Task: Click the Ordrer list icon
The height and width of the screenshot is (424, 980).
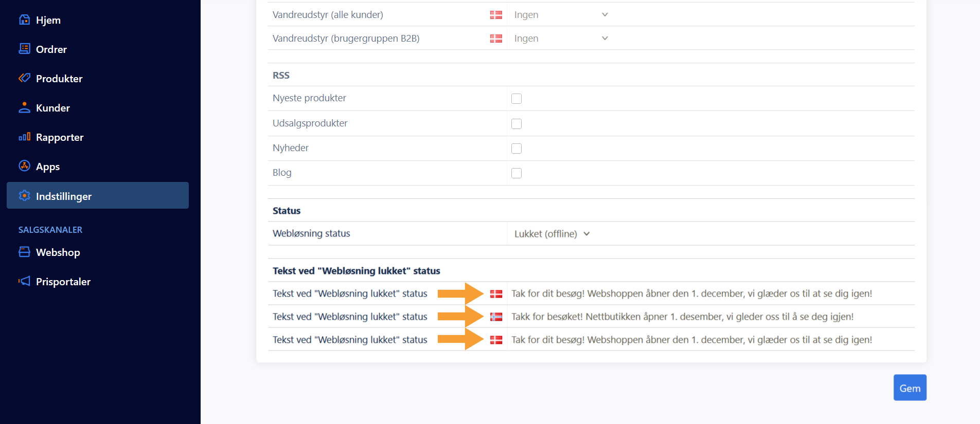Action: pos(24,49)
